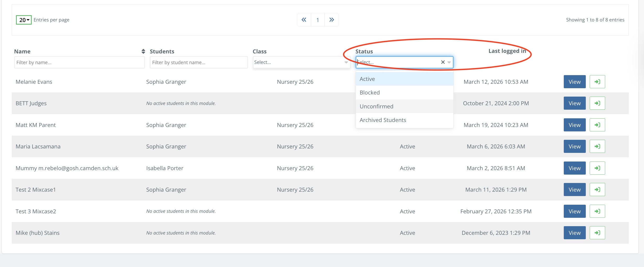Clear the Status filter with the X icon
Viewport: 644px width, 267px height.
(443, 62)
